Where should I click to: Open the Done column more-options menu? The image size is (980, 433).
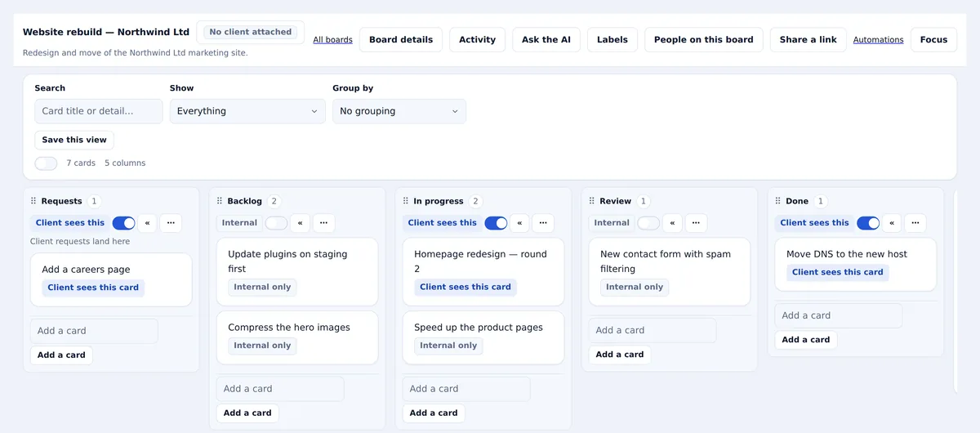(x=915, y=223)
